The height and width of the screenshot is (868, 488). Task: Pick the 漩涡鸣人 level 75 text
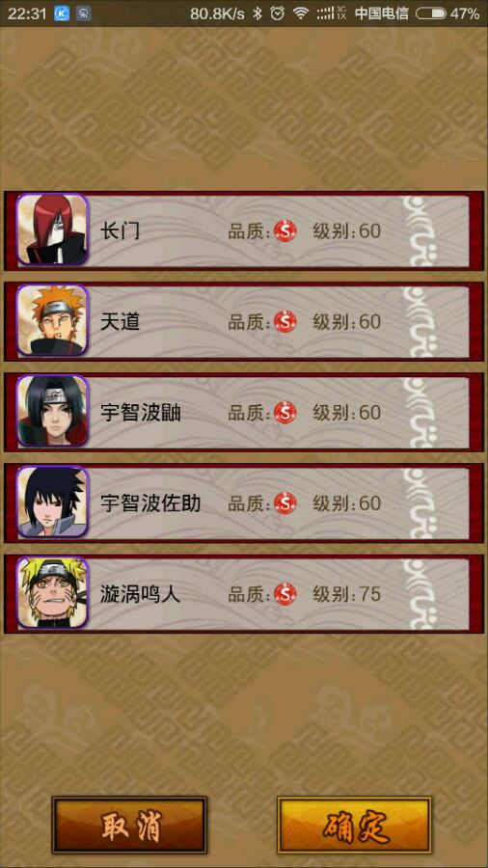point(347,594)
